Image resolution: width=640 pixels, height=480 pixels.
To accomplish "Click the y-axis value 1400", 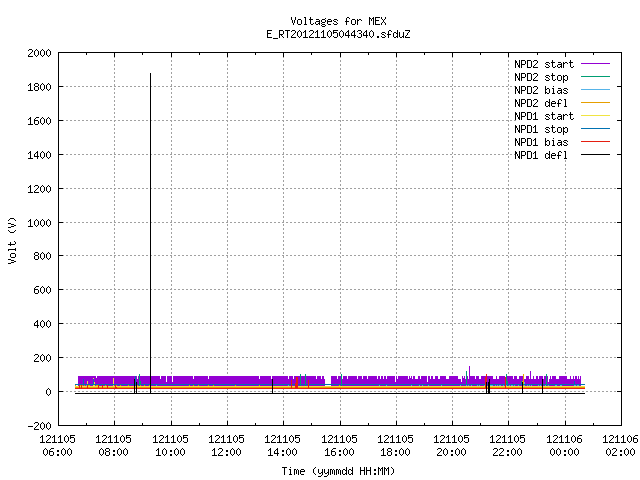I will (39, 155).
